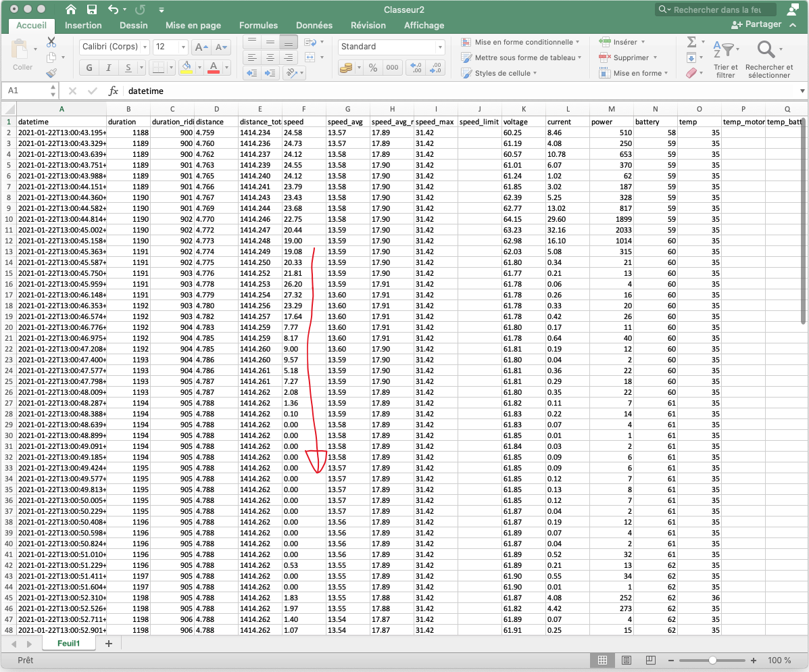Screen dimensions: 809x672
Task: Click the search field Rechercher dans la feuille
Action: (716, 9)
